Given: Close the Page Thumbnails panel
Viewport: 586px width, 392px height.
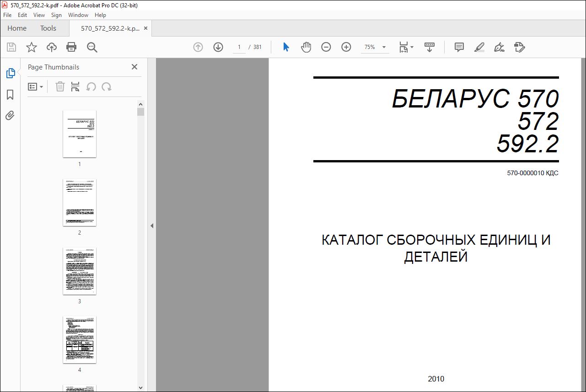Looking at the screenshot, I should point(134,67).
